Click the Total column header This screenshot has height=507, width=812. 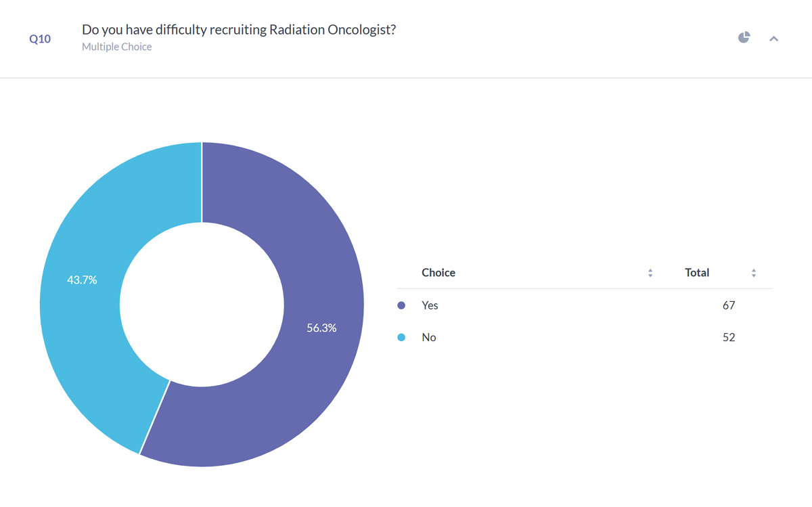697,273
